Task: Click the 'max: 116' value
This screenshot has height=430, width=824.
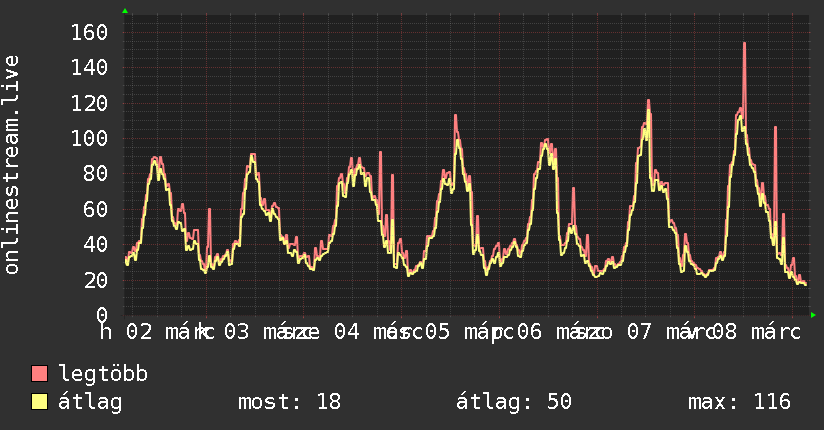Action: click(x=739, y=402)
